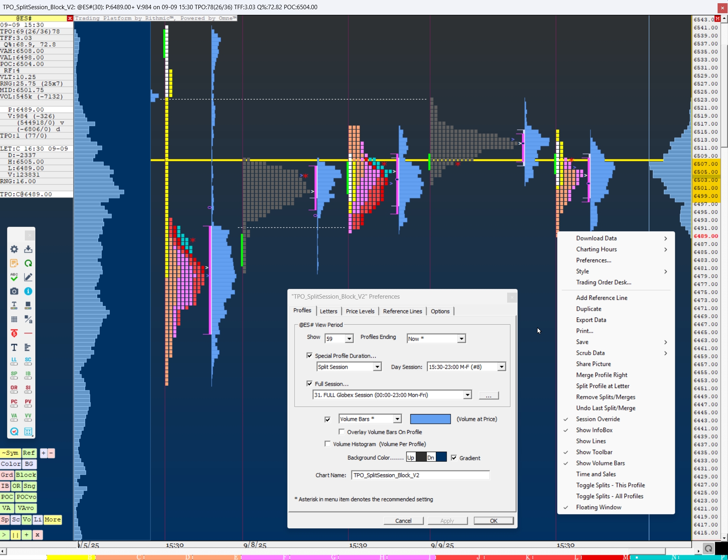Click the grid pattern icon in toolbar
This screenshot has height=560, width=728.
[14, 319]
